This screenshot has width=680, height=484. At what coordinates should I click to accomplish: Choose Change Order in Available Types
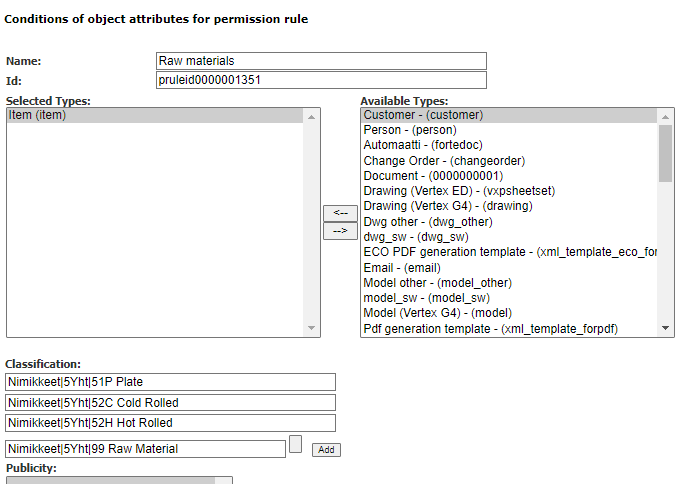444,160
